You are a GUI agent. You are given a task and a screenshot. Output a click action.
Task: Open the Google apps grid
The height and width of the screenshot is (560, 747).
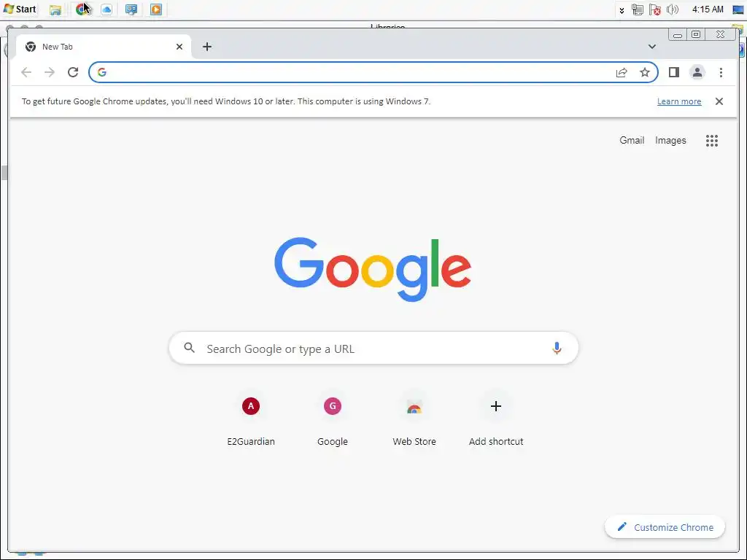pos(712,141)
